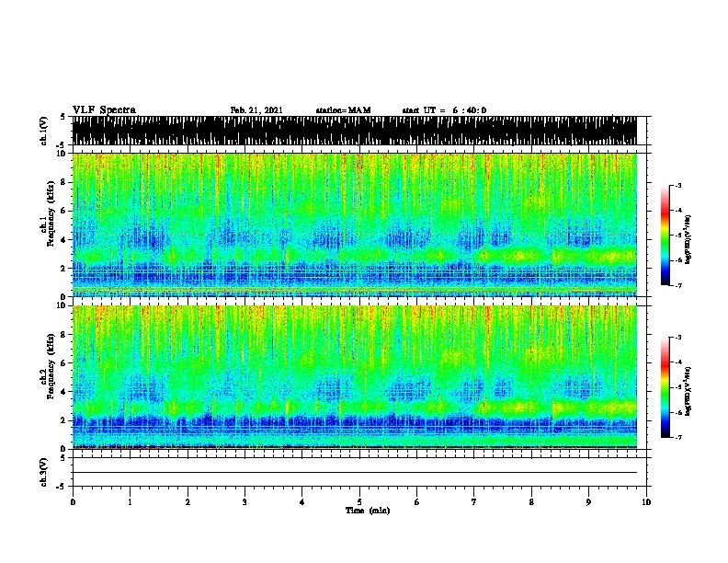728x563 pixels.
Task: Click the "station=MAM" header text
Action: click(x=343, y=110)
